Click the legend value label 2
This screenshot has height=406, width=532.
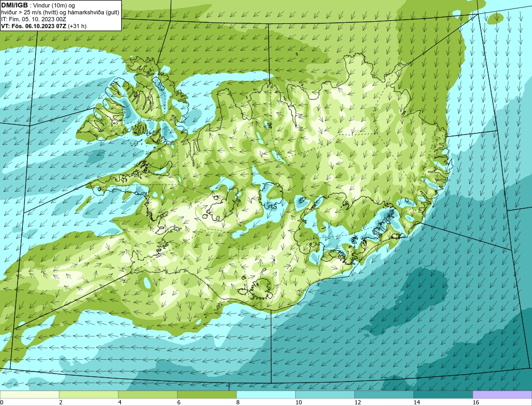click(61, 402)
